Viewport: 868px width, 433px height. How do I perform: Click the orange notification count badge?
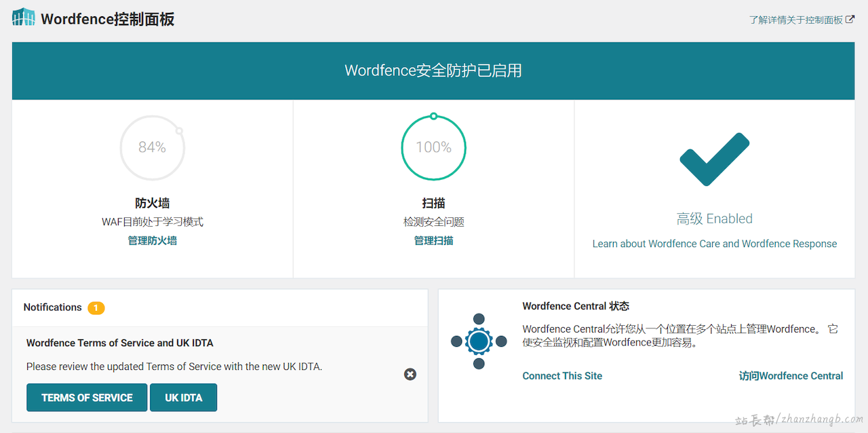[96, 308]
